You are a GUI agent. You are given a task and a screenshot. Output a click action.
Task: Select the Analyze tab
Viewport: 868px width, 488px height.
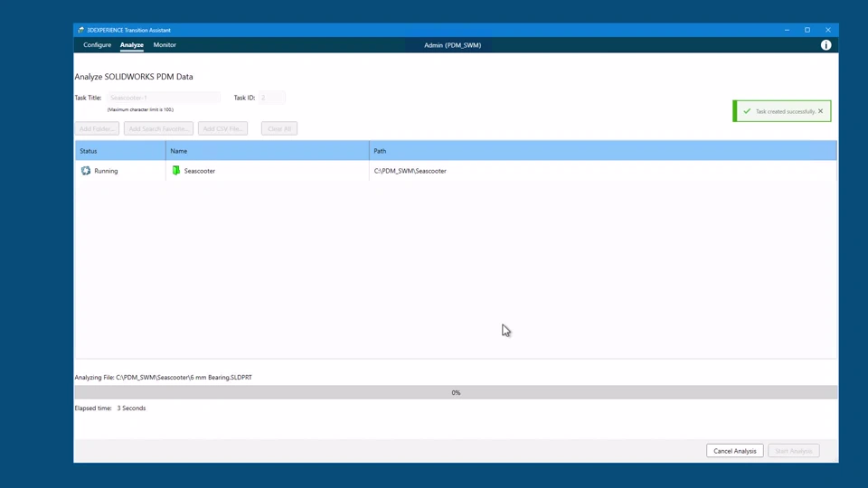click(x=132, y=45)
